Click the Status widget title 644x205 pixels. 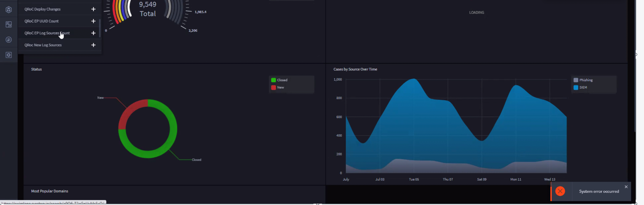coord(36,69)
